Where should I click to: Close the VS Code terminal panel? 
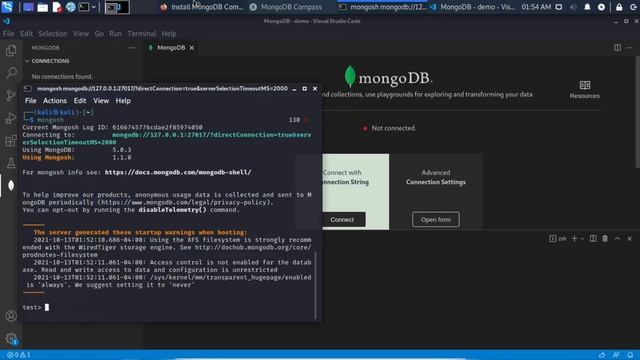pos(629,238)
